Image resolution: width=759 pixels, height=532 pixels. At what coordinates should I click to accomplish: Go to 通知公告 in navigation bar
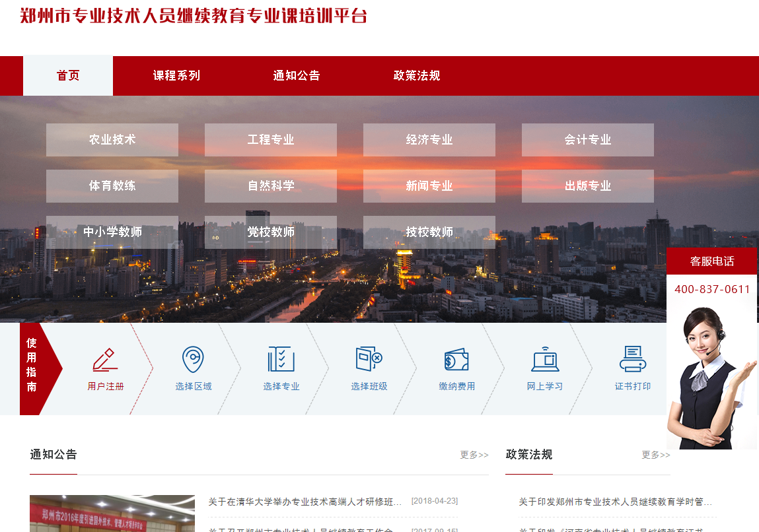pyautogui.click(x=297, y=76)
